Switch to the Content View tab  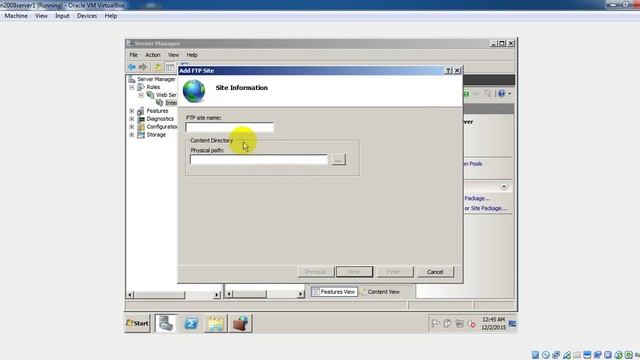pos(380,292)
